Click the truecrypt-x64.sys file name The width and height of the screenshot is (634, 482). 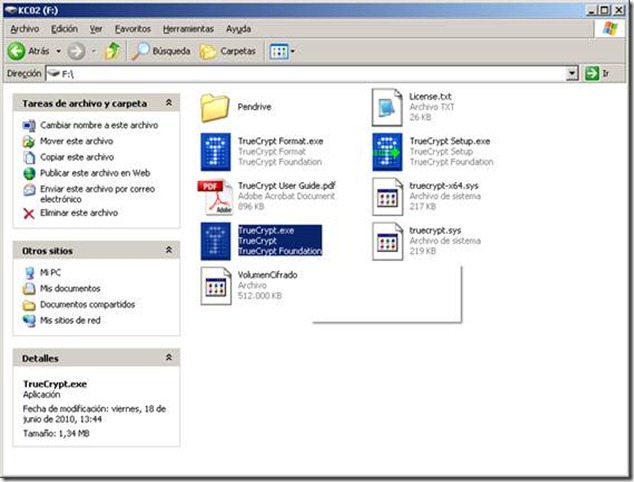point(444,186)
